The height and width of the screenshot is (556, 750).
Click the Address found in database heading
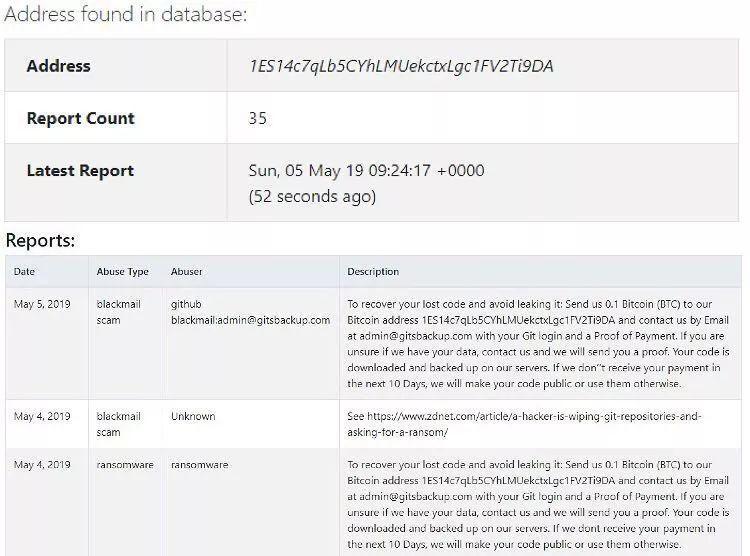pyautogui.click(x=126, y=13)
